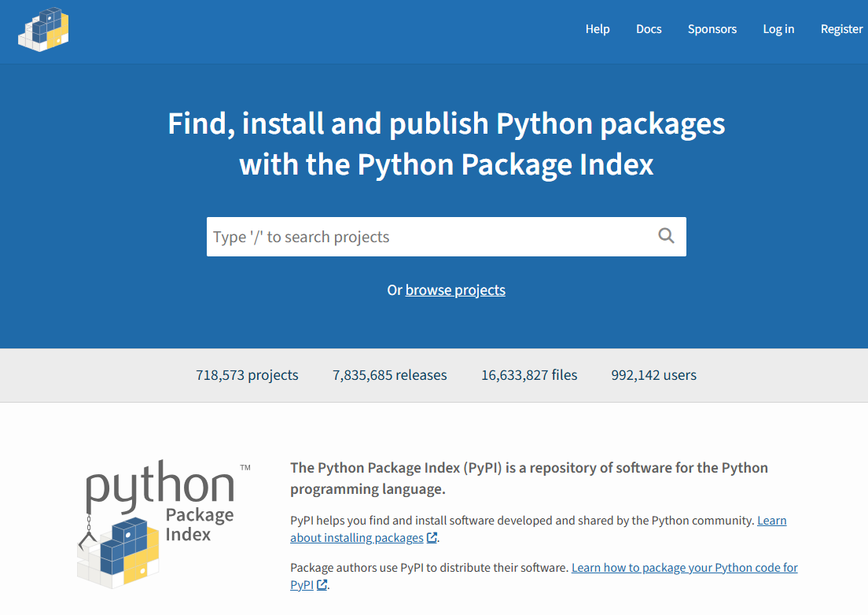Click the '7,835,685 releases' statistic
Viewport: 868px width, 615px height.
(389, 375)
